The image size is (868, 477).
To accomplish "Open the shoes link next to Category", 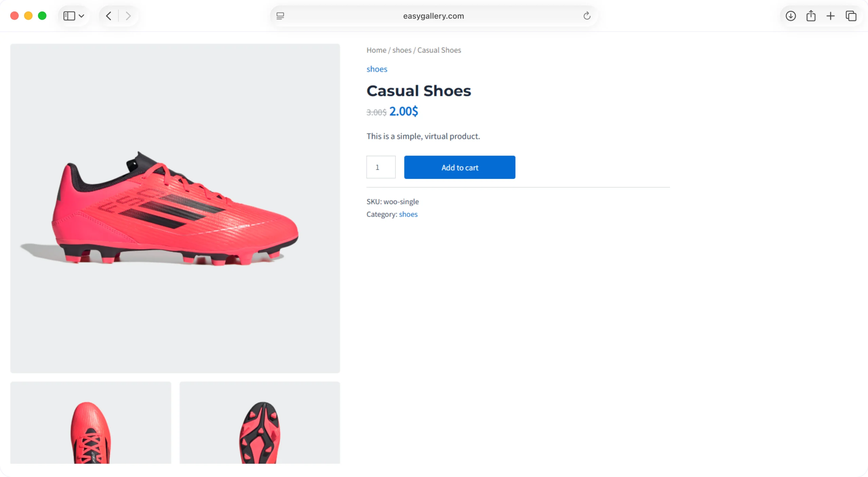I will pyautogui.click(x=408, y=214).
